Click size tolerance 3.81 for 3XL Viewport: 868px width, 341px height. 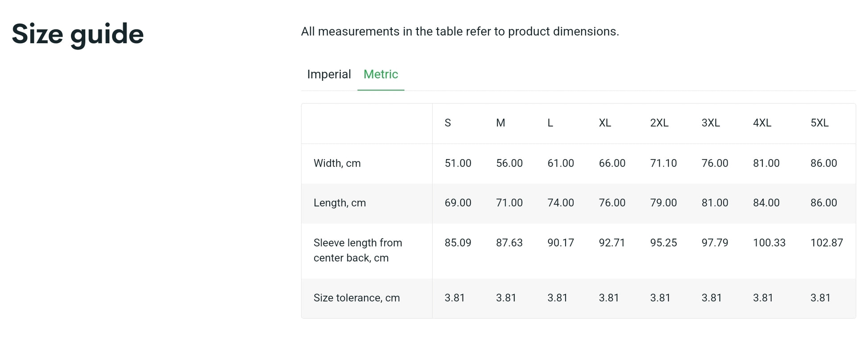coord(711,298)
